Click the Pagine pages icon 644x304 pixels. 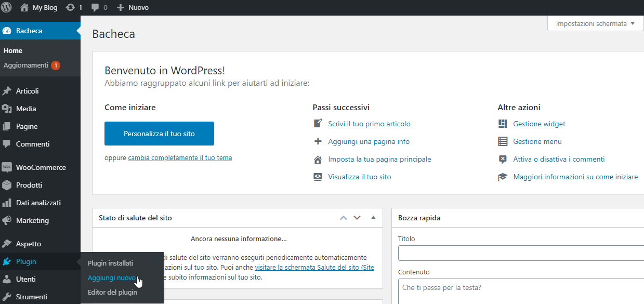click(7, 126)
